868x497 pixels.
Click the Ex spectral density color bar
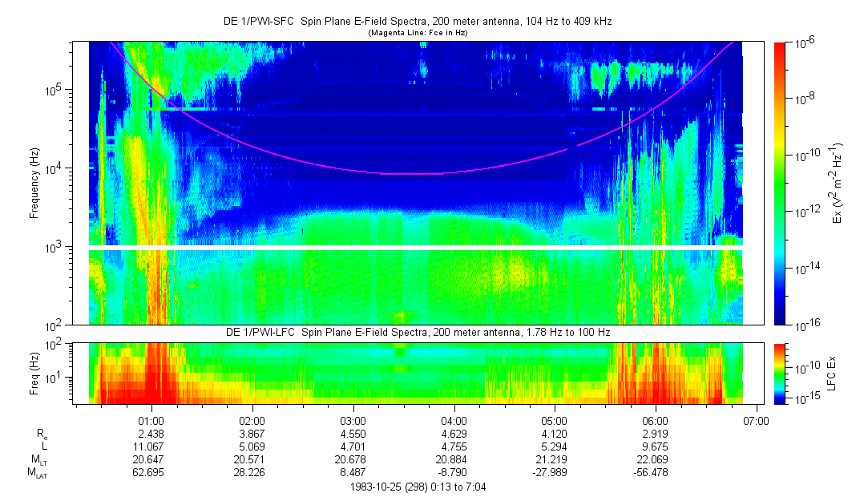[780, 183]
